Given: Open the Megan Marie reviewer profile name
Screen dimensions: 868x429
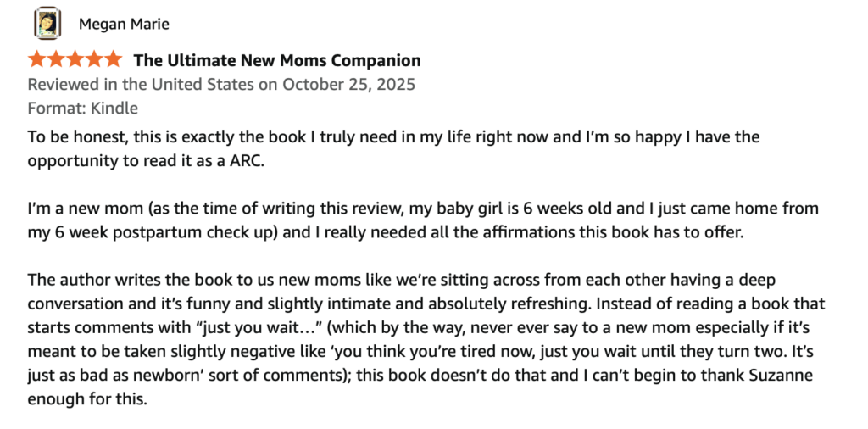Looking at the screenshot, I should pyautogui.click(x=125, y=24).
